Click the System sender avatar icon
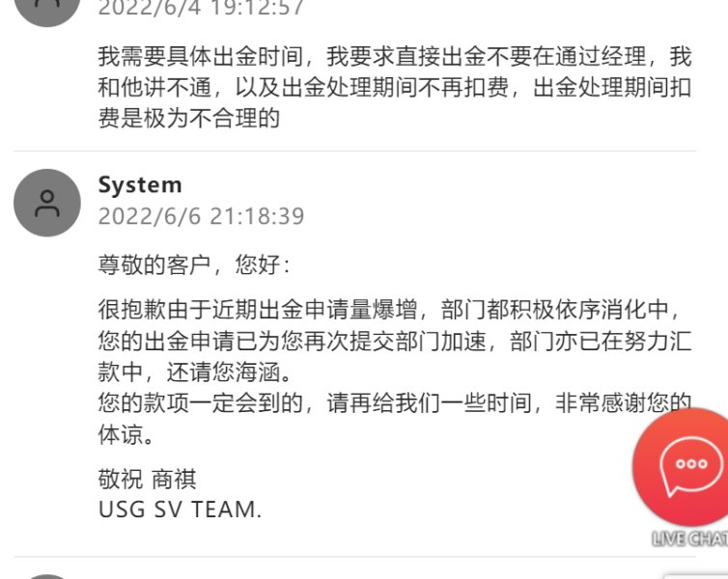 point(47,203)
